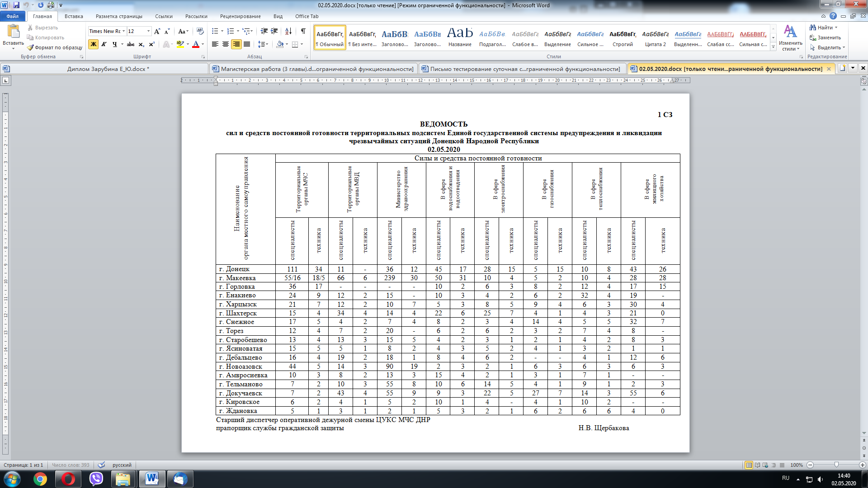Toggle superscript formatting
This screenshot has height=488, width=868.
(x=152, y=44)
